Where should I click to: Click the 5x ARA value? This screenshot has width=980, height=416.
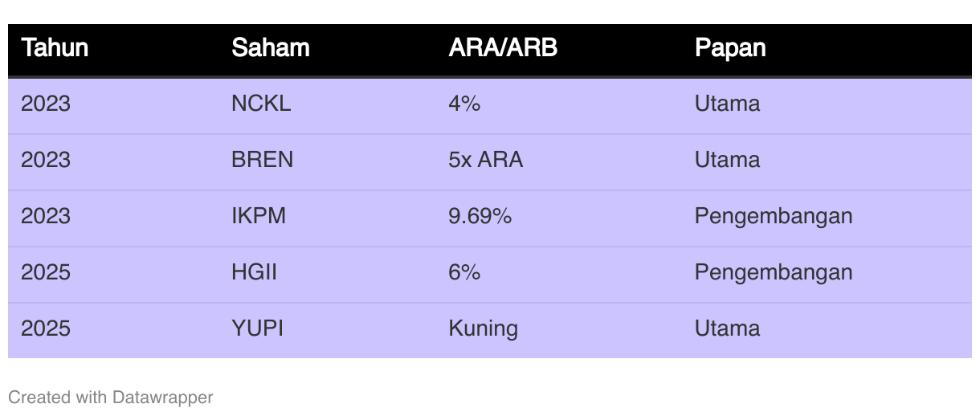(486, 161)
